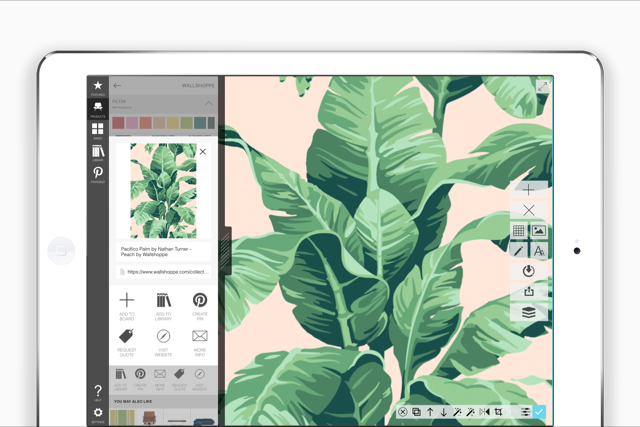640x427 pixels.
Task: Select the Products armchair icon in sidebar
Action: [x=98, y=109]
